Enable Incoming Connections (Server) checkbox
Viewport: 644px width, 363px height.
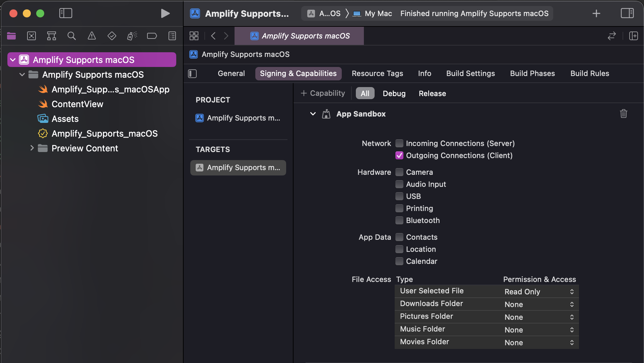click(x=399, y=143)
